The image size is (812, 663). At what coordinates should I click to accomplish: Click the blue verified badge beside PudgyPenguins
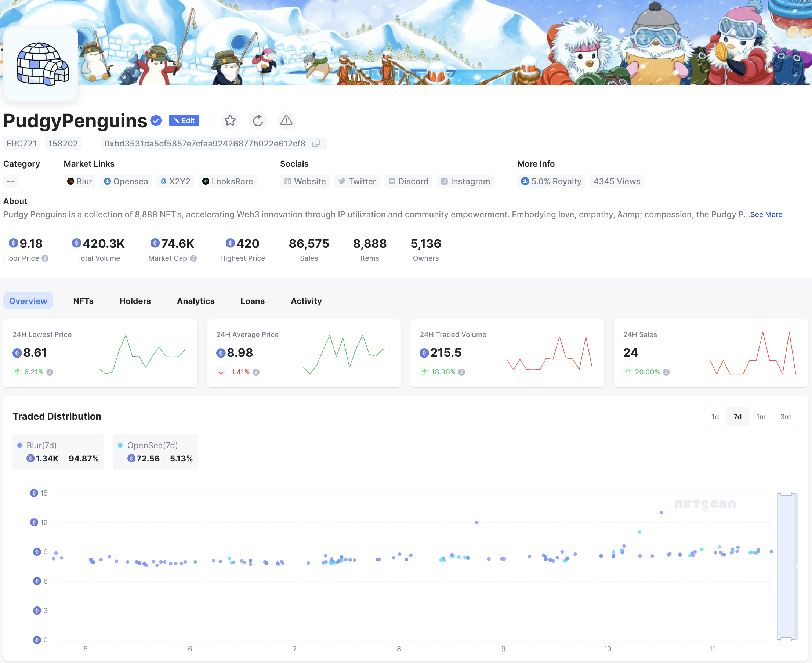[156, 121]
